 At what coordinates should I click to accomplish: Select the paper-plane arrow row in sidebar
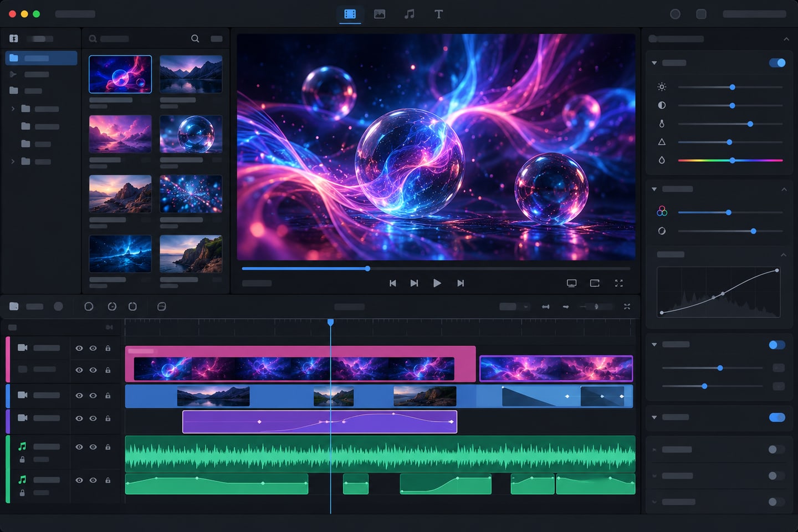[x=42, y=74]
